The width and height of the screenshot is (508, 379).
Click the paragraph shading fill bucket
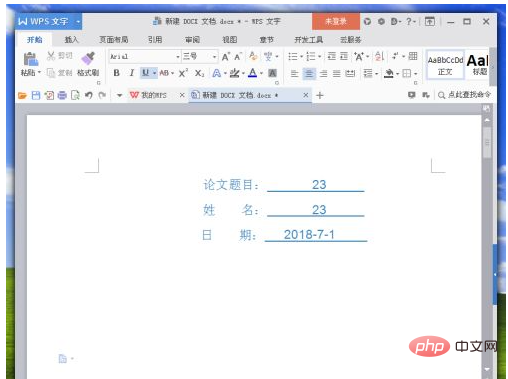click(389, 73)
